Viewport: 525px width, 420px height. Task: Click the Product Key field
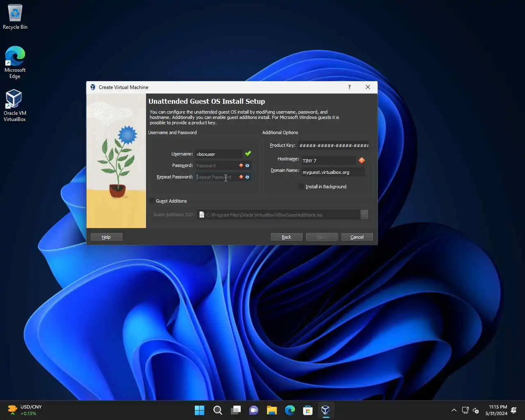(x=333, y=145)
